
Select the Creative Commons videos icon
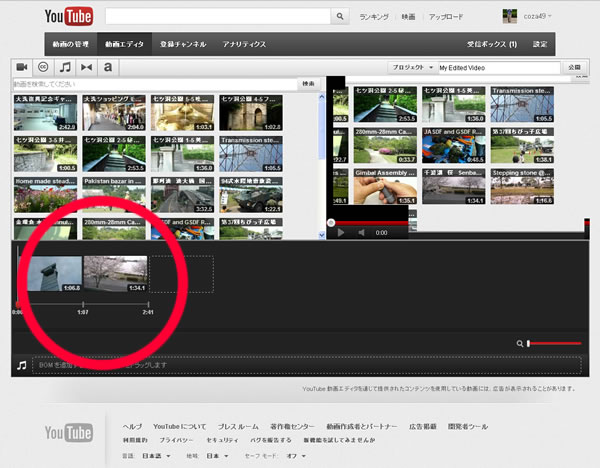[x=43, y=67]
